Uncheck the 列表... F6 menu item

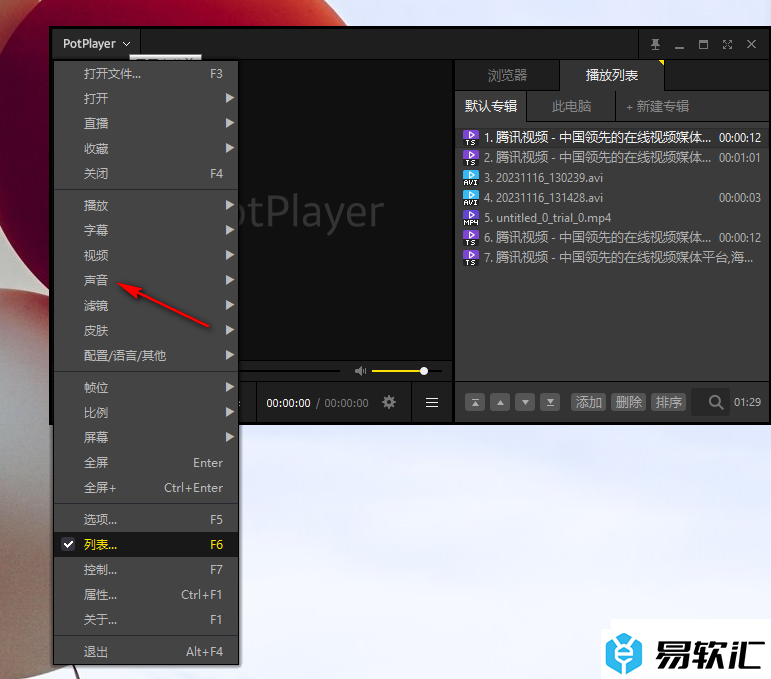coord(146,545)
